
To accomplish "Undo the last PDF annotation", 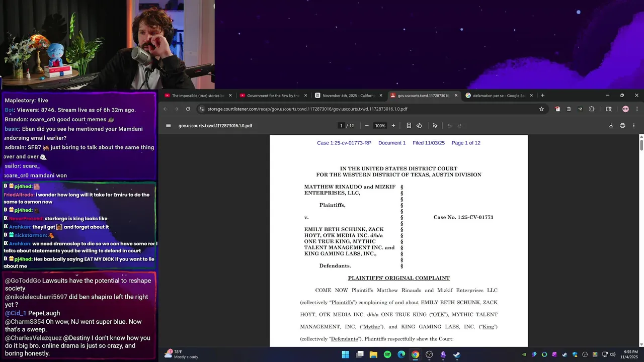I will (449, 126).
